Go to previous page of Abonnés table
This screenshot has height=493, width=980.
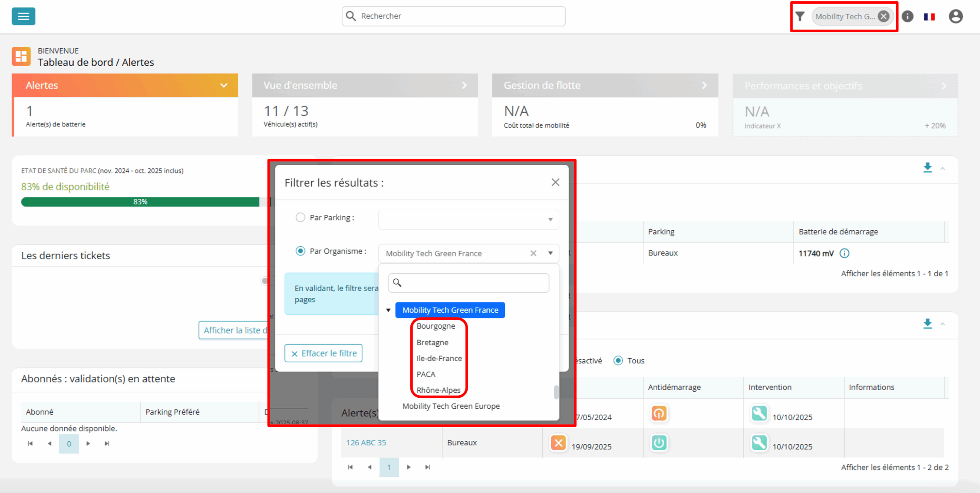(49, 444)
